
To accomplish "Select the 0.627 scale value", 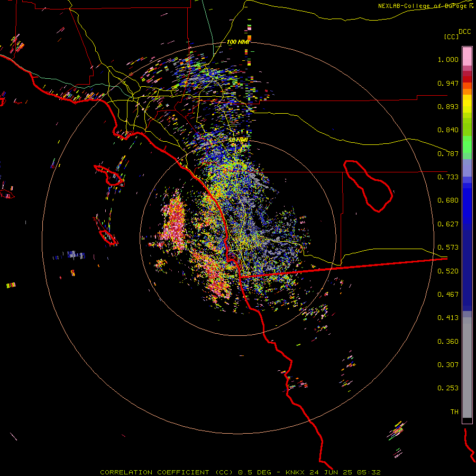I will coord(448,224).
